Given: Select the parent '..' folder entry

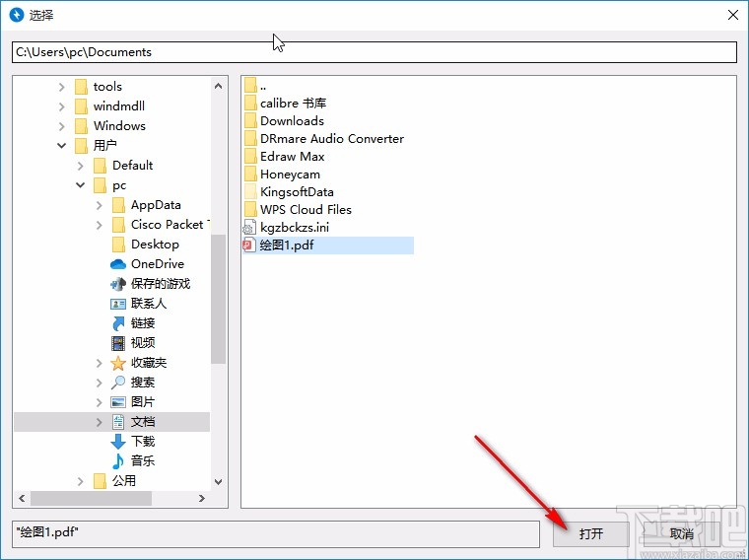Looking at the screenshot, I should 263,87.
